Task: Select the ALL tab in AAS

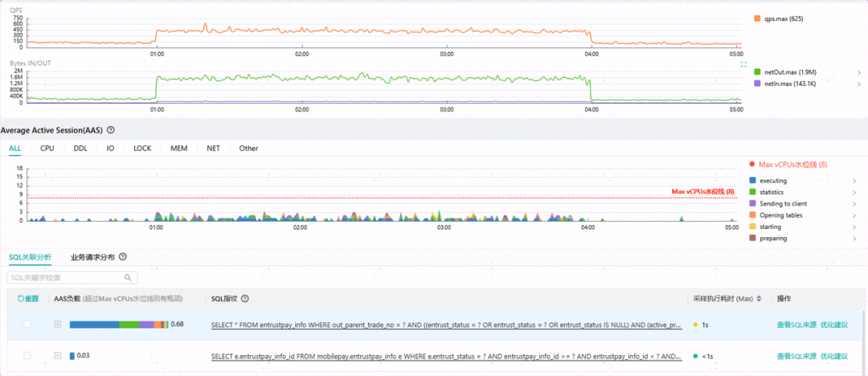Action: [15, 149]
